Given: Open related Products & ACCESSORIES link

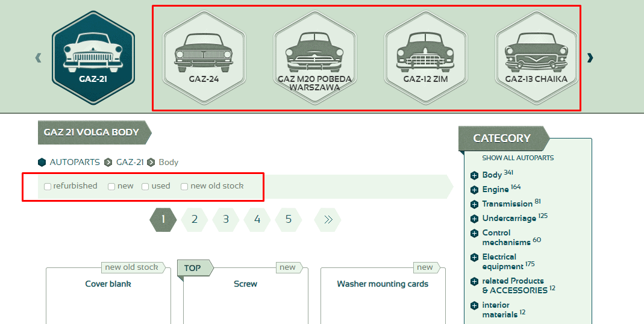Looking at the screenshot, I should point(514,285).
